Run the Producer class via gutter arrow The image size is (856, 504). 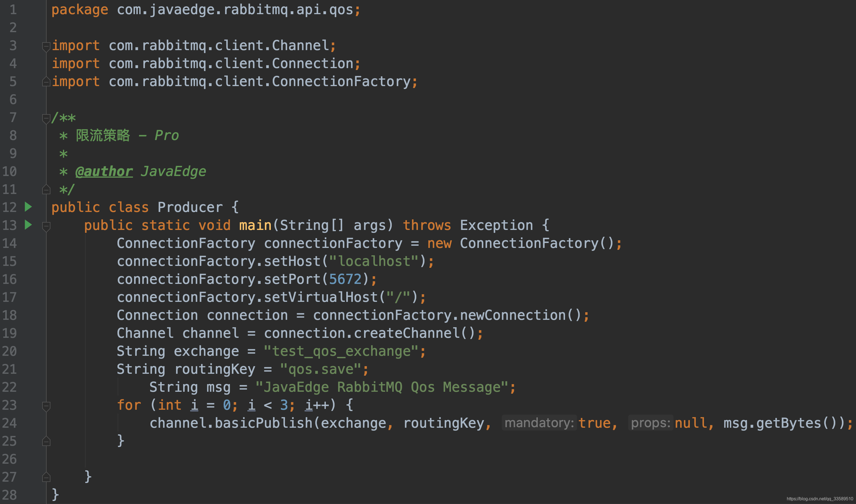click(x=28, y=207)
